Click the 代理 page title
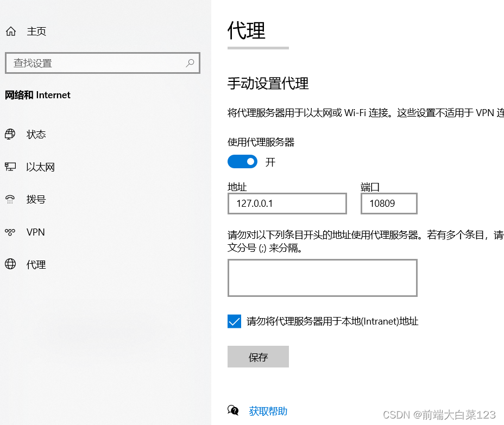The height and width of the screenshot is (425, 504). pos(247,31)
